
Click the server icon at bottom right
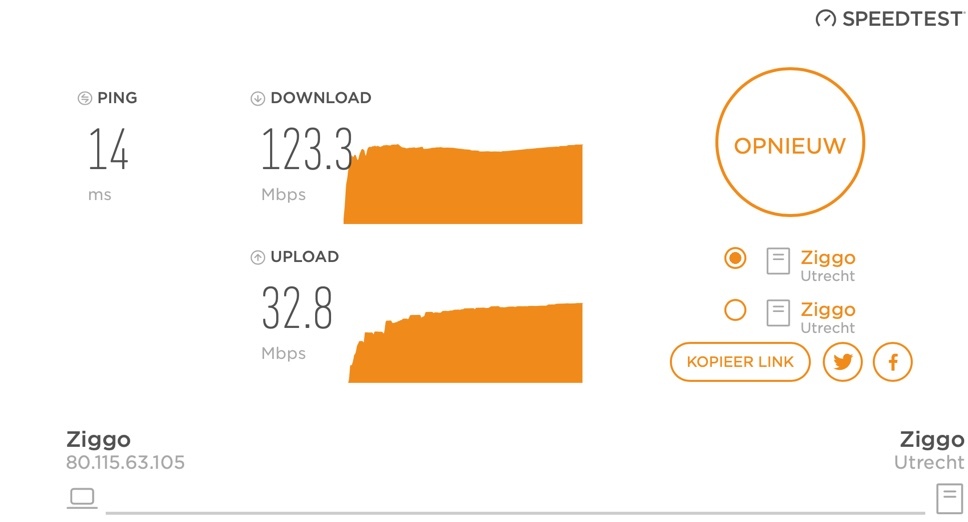click(x=949, y=499)
